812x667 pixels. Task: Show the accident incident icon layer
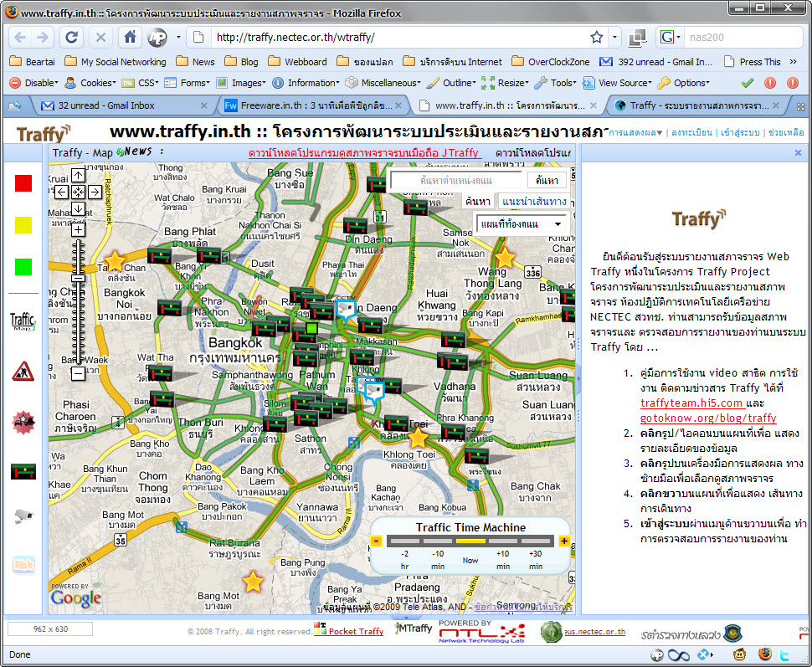(x=23, y=422)
